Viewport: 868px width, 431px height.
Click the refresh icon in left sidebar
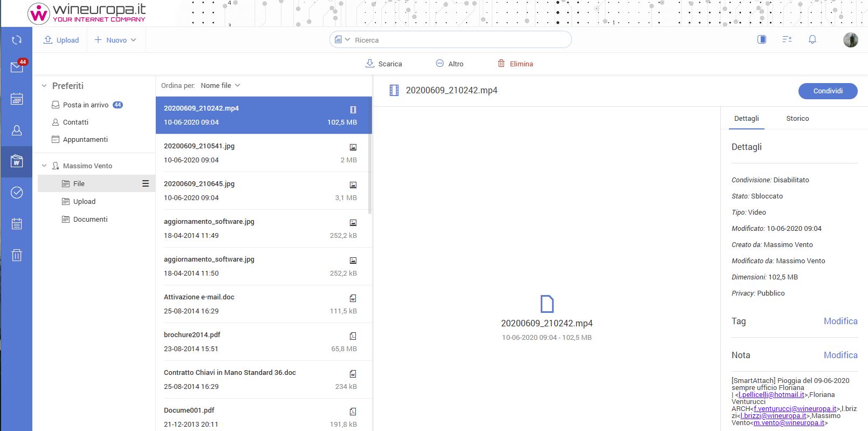pos(17,40)
